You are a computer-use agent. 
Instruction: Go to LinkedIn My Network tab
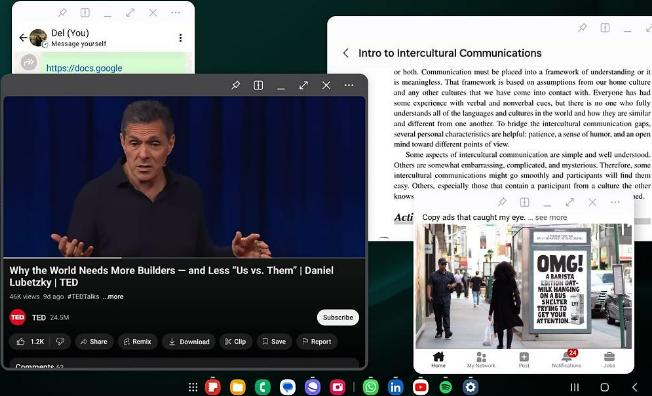coord(481,360)
